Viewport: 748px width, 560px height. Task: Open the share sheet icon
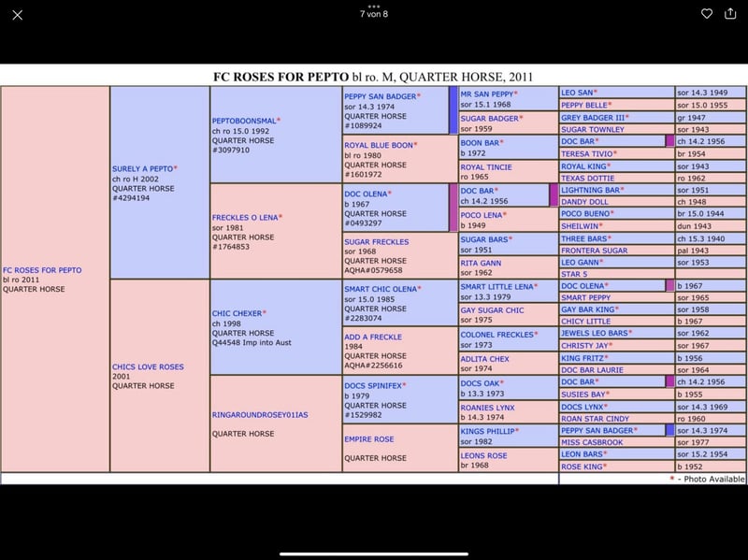tap(730, 13)
